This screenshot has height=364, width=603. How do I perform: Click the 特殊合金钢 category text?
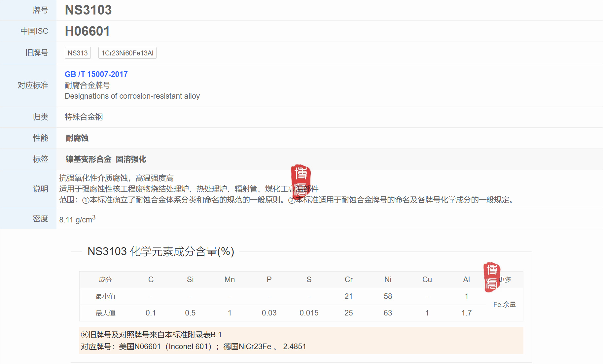84,117
